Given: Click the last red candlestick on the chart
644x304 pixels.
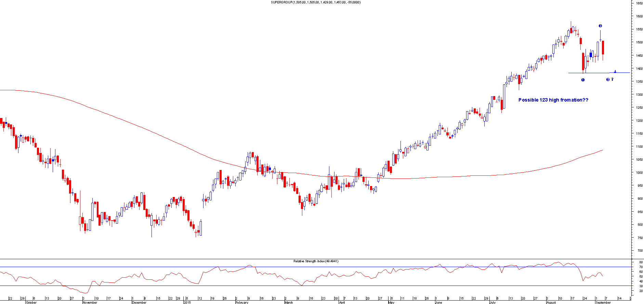Looking at the screenshot, I should 603,48.
